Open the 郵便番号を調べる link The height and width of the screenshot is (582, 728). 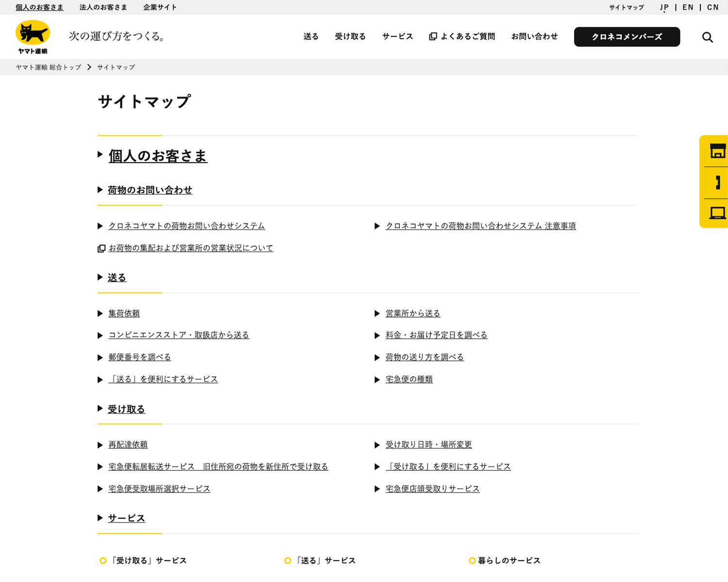click(140, 357)
